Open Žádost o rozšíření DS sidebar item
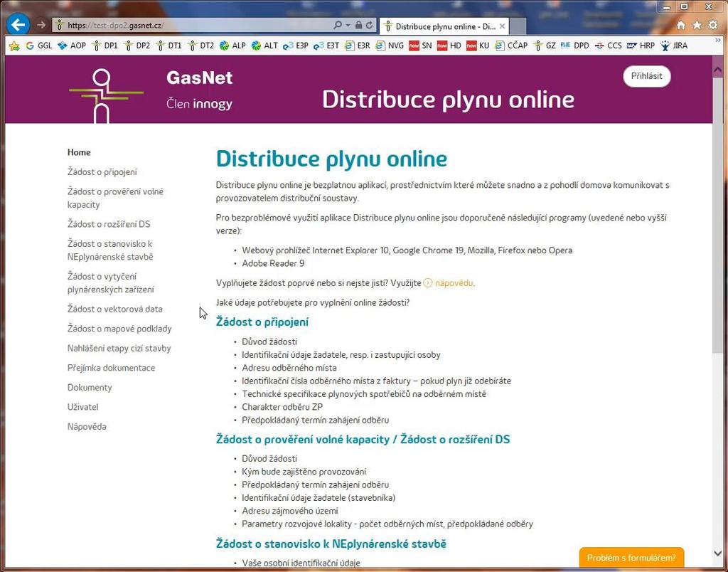The image size is (728, 572). click(109, 224)
